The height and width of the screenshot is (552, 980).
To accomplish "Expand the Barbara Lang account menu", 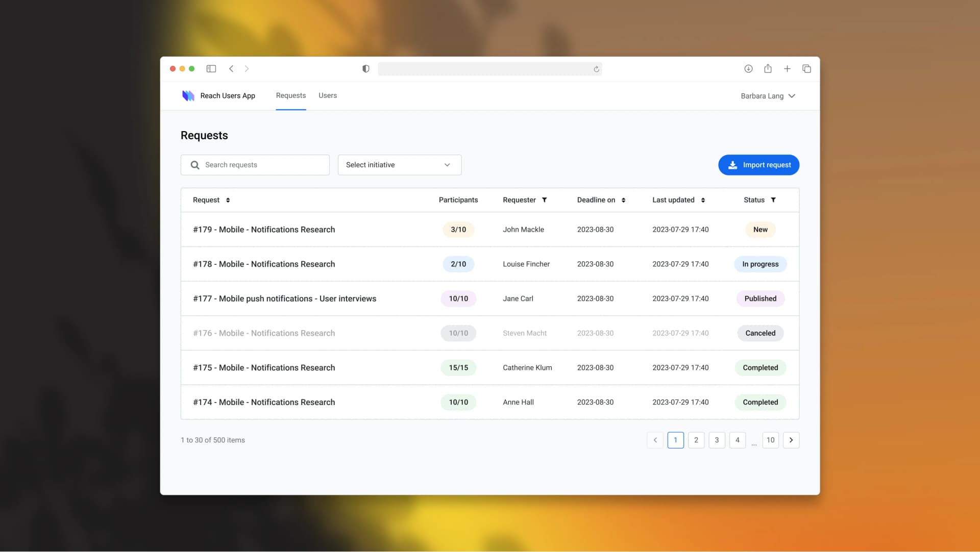I will click(768, 96).
